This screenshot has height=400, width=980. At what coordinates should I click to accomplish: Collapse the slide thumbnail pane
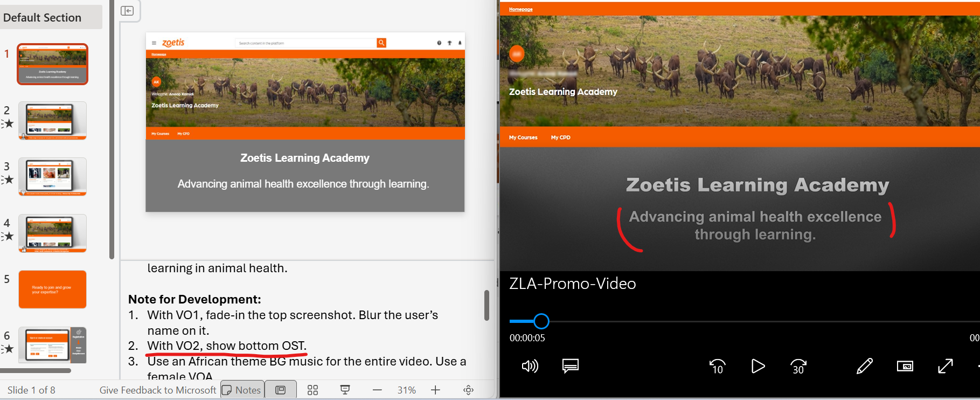[x=127, y=11]
